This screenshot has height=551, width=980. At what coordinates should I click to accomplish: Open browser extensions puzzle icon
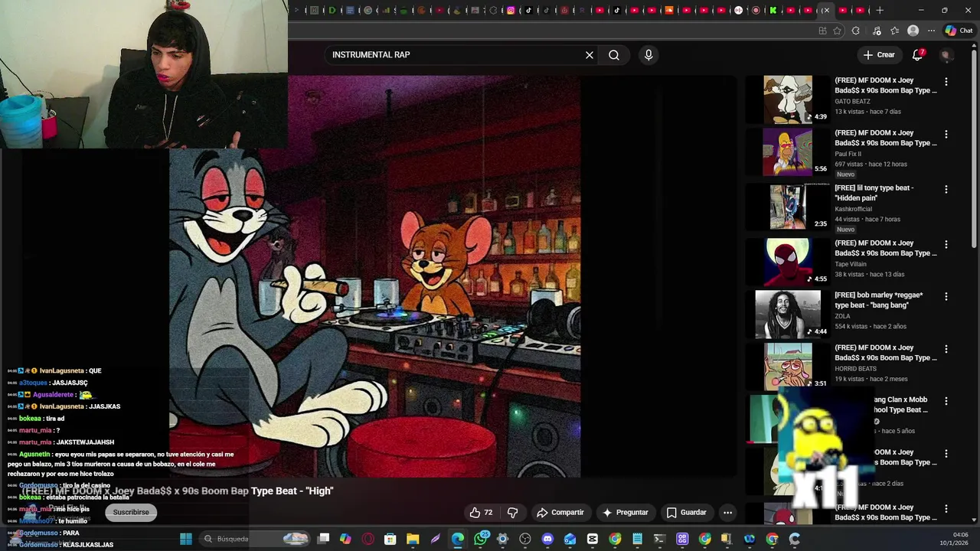[855, 31]
